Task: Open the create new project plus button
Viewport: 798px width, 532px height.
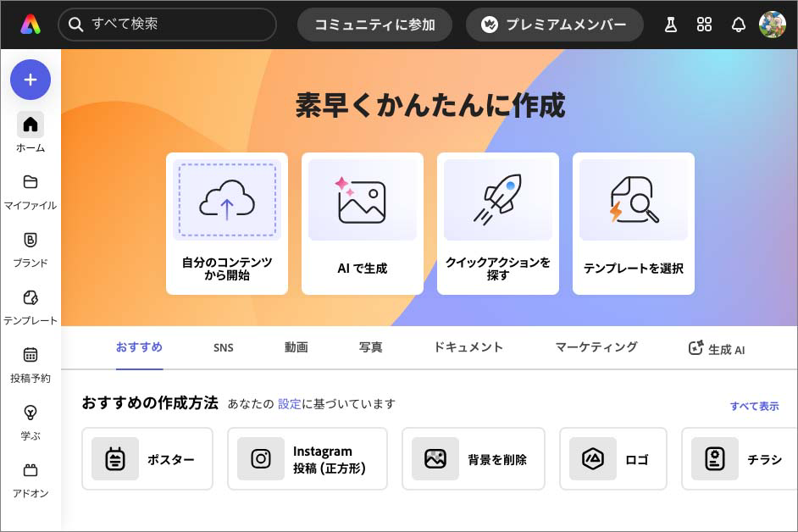Action: [x=30, y=80]
